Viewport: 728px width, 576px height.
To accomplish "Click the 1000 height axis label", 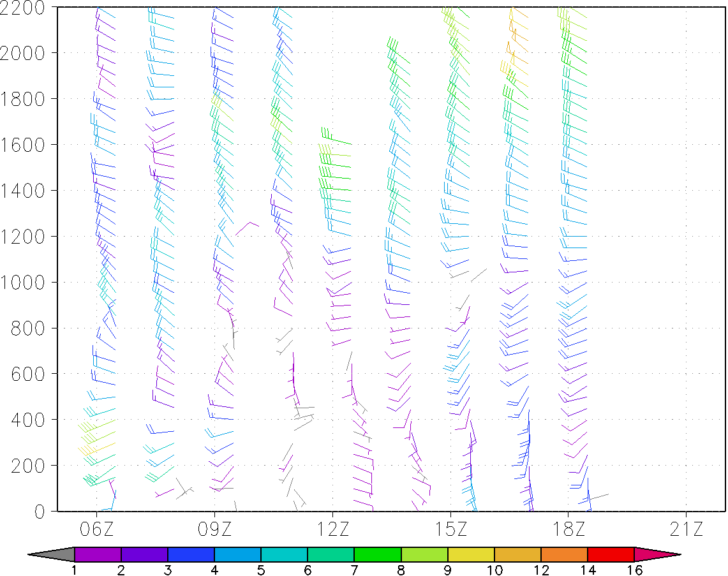I will [x=22, y=282].
